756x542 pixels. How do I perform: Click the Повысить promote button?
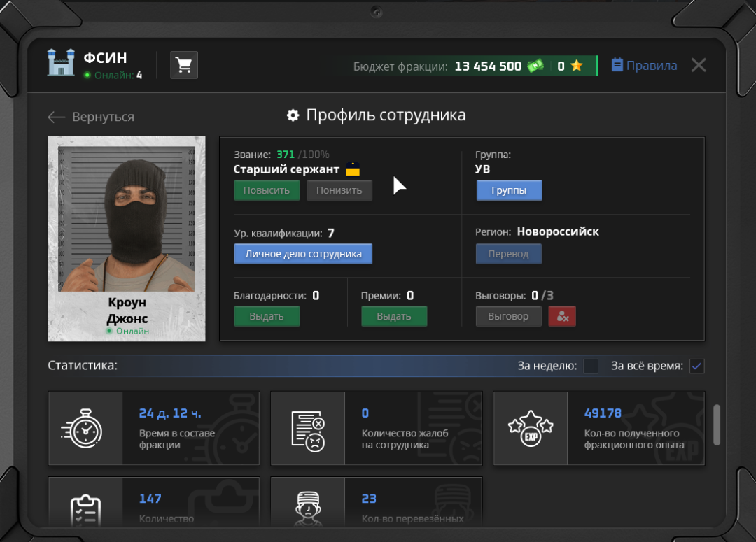coord(267,190)
